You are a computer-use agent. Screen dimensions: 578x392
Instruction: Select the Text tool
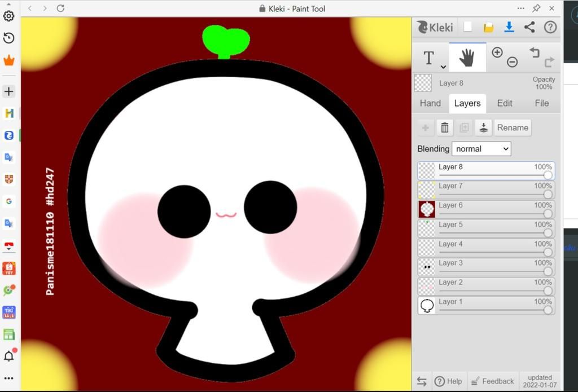click(x=428, y=58)
